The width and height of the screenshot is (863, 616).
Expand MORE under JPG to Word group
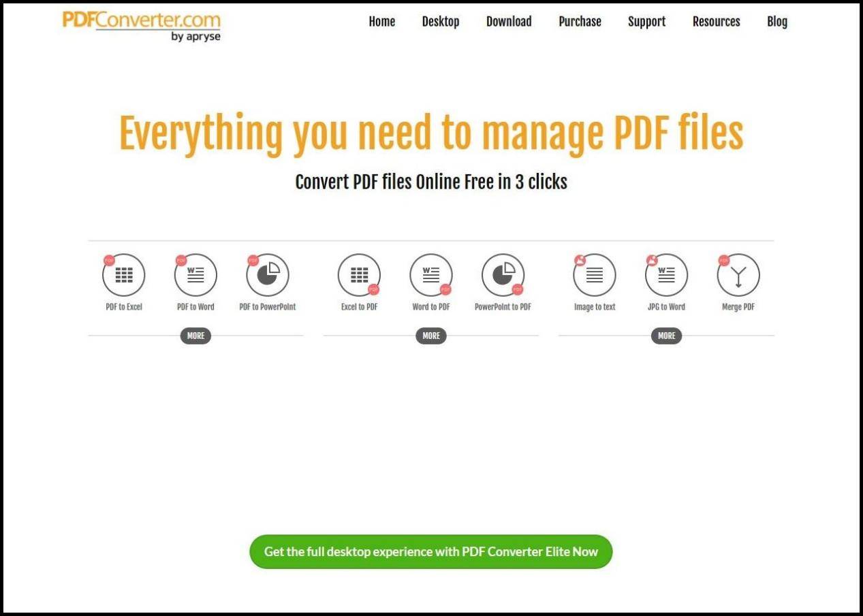coord(667,336)
